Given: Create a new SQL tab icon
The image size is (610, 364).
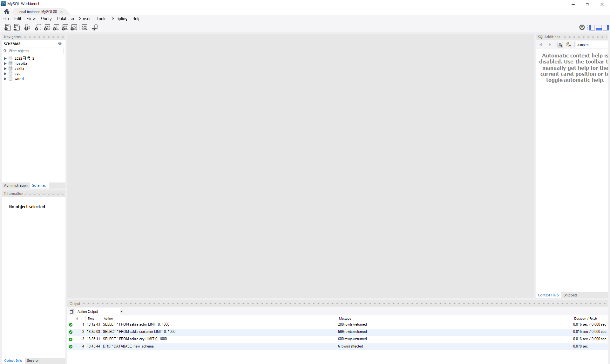Looking at the screenshot, I should click(x=8, y=28).
